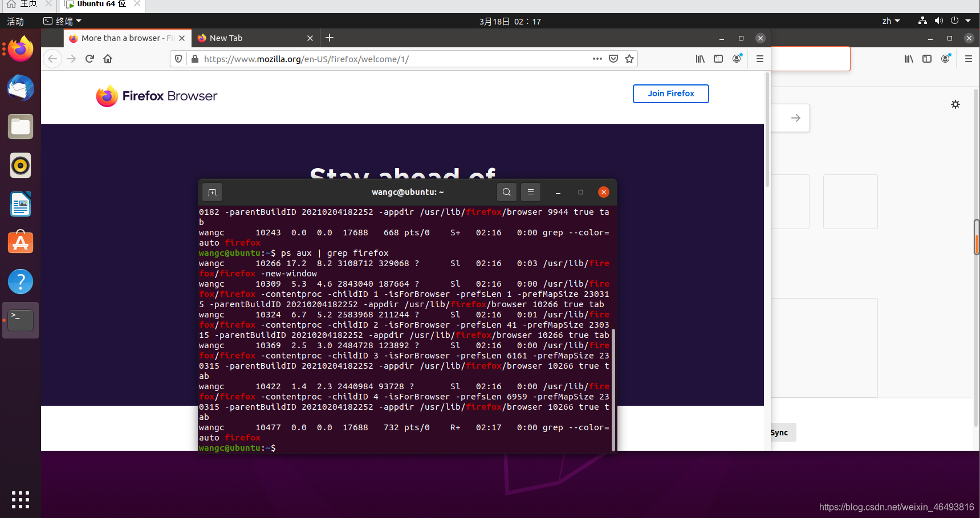Open the 活动 activities overview
980x518 pixels.
[15, 21]
